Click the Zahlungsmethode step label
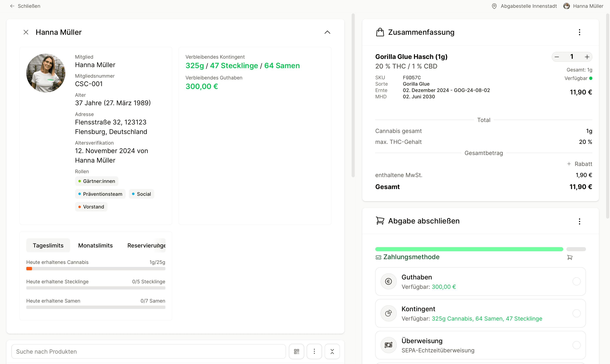This screenshot has height=364, width=610. [411, 257]
